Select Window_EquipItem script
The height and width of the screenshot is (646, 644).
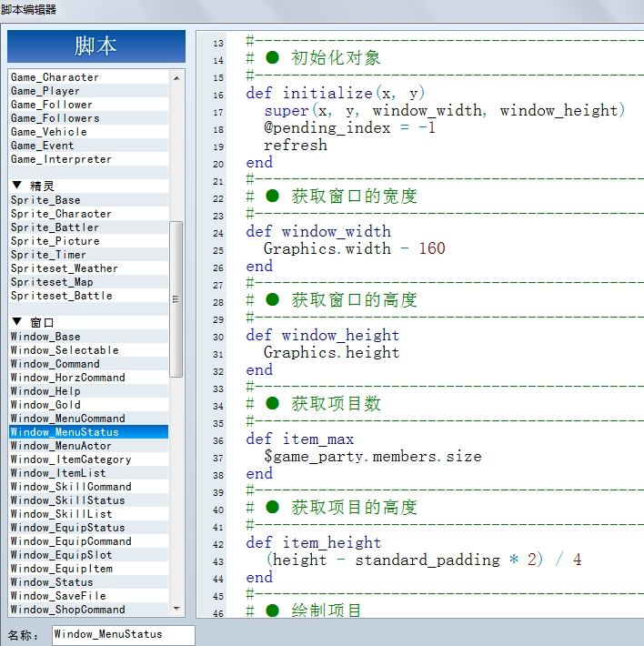pos(88,568)
